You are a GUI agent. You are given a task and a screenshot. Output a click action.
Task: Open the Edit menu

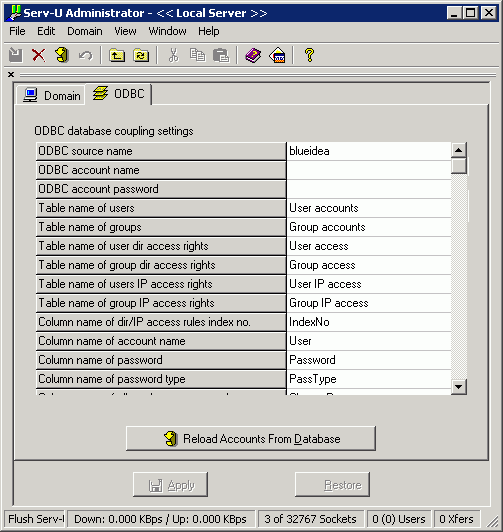pos(46,31)
